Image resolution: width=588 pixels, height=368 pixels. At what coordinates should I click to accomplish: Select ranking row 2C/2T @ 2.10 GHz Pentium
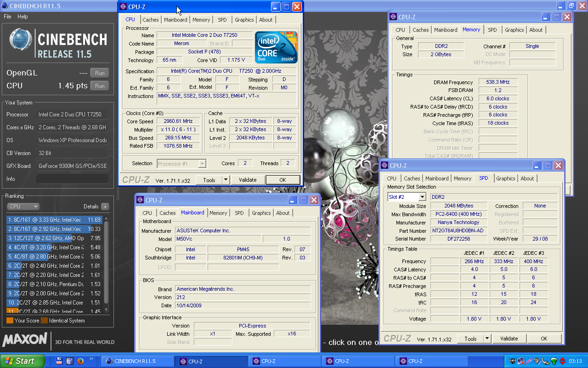[55, 284]
